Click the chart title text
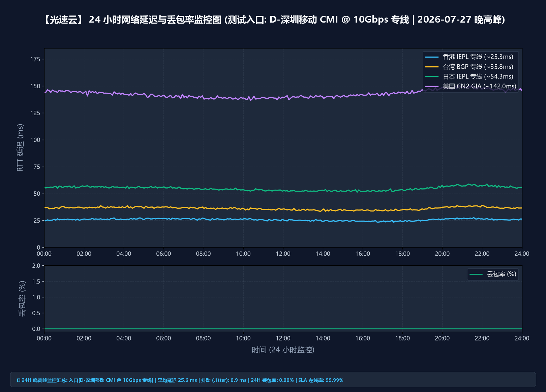This screenshot has width=546, height=392. point(273,20)
